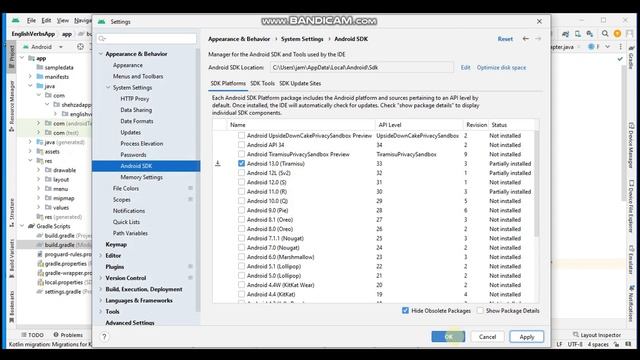The height and width of the screenshot is (360, 640).
Task: Switch to the SDK Tools tab
Action: pos(262,83)
